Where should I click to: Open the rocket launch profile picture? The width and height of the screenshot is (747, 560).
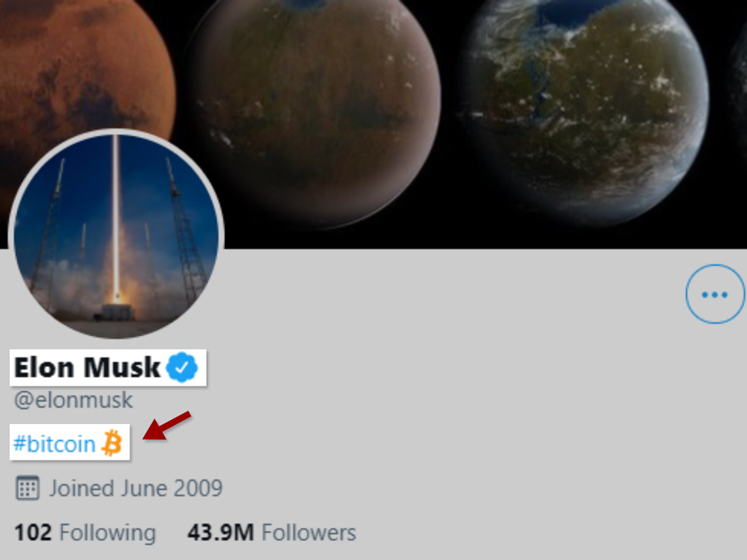click(x=115, y=234)
